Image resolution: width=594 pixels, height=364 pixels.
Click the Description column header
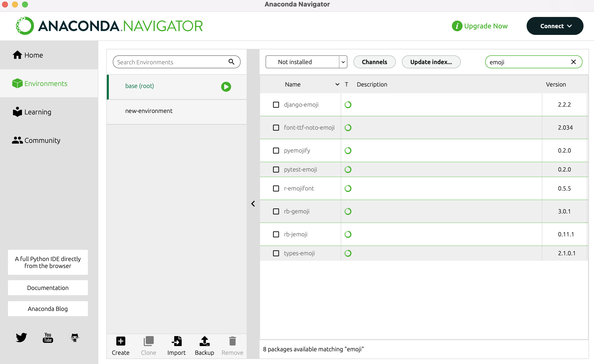coord(372,85)
